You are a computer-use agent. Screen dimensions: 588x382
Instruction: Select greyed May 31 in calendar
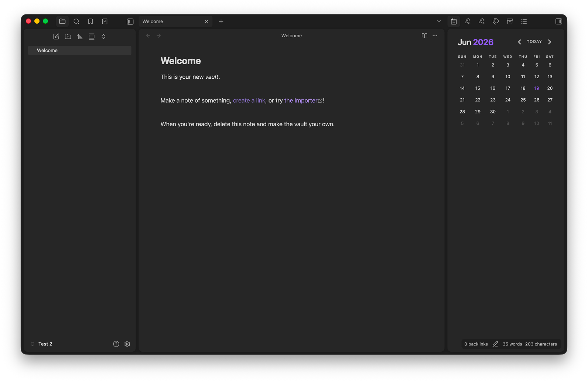[x=462, y=65]
